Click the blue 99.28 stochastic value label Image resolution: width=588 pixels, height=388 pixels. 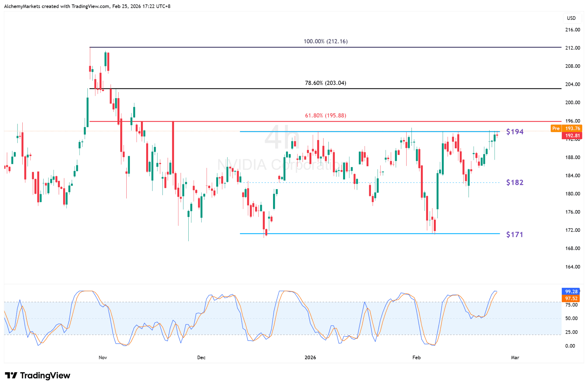(571, 292)
